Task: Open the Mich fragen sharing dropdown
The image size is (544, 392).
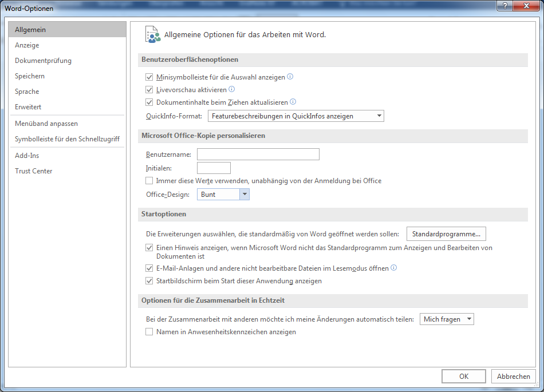Action: click(447, 319)
